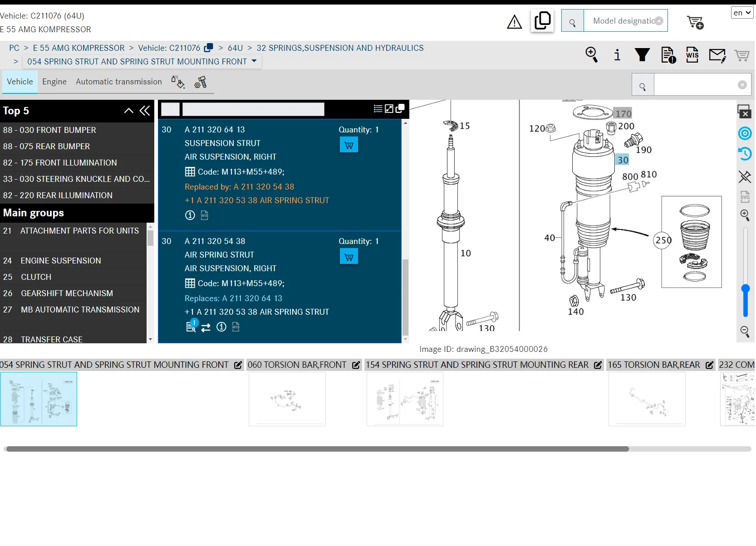The image size is (756, 546).
Task: Click the paint equipment icon beside tabs
Action: coord(177,82)
